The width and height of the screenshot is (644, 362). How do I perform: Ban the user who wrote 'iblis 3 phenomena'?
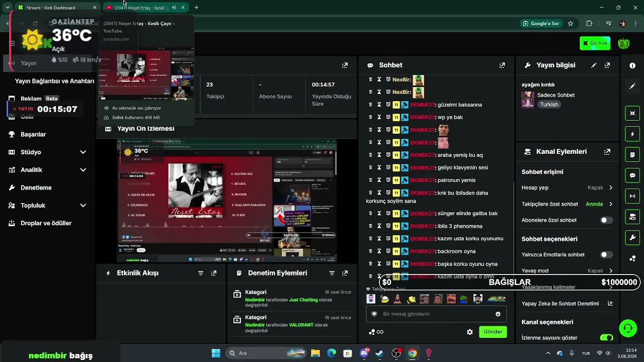coord(388,226)
